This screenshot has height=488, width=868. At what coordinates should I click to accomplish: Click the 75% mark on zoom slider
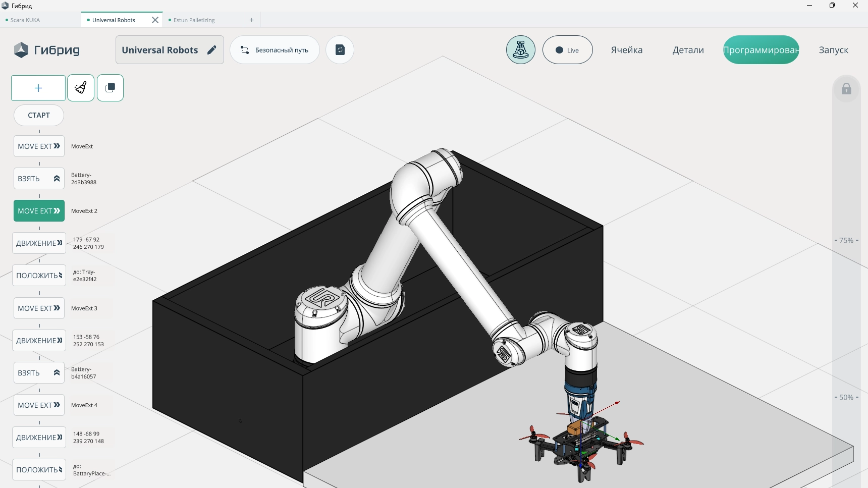pyautogui.click(x=846, y=241)
